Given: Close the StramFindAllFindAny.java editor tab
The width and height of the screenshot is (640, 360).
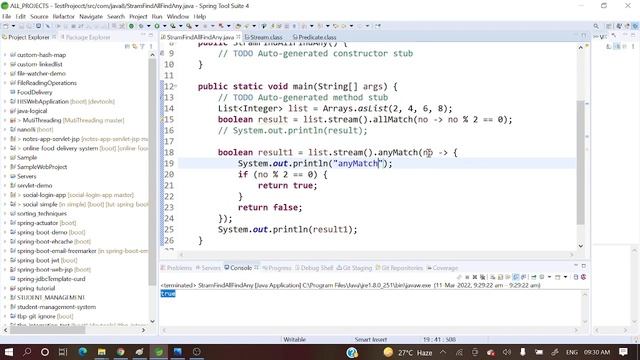Looking at the screenshot, I should click(238, 37).
